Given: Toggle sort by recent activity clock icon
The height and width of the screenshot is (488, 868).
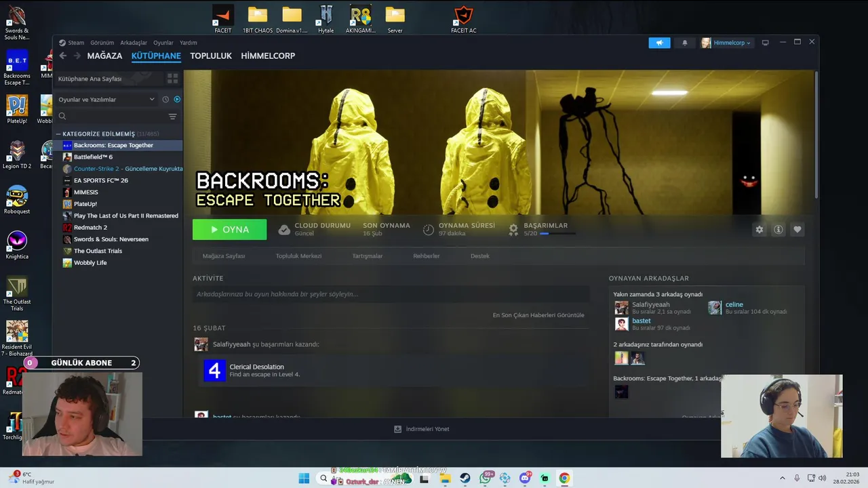Looking at the screenshot, I should 165,100.
